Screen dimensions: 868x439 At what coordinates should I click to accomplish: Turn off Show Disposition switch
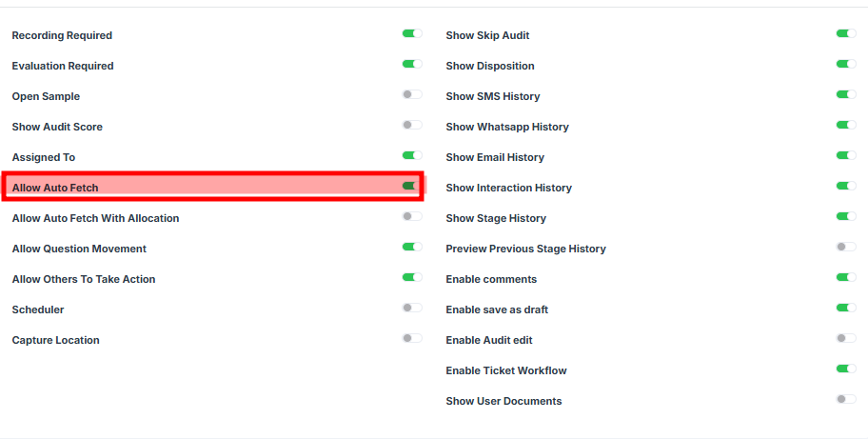pos(845,64)
